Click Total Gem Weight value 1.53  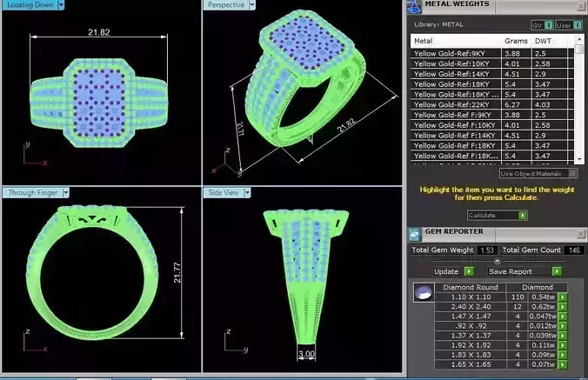coord(487,250)
